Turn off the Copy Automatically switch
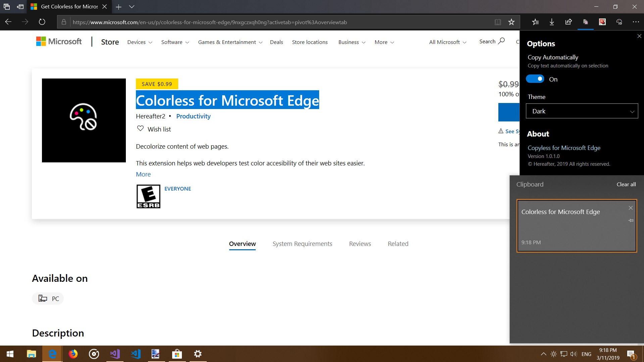 (535, 79)
